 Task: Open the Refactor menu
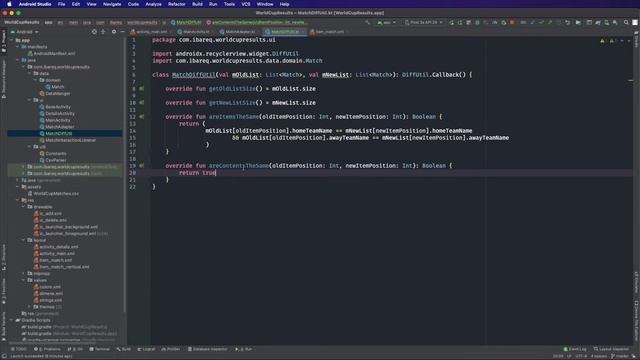177,4
